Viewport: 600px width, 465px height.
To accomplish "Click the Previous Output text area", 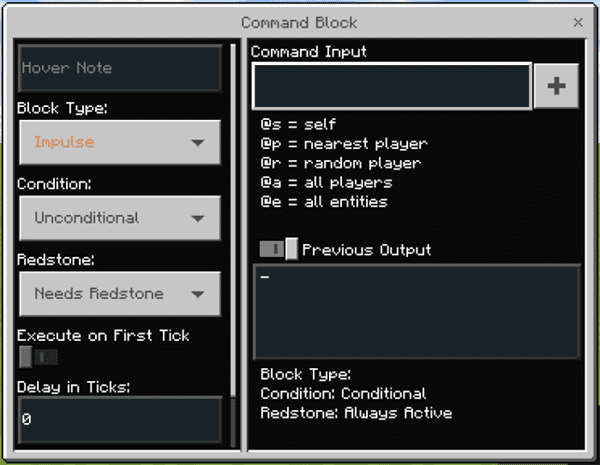I will click(x=416, y=312).
